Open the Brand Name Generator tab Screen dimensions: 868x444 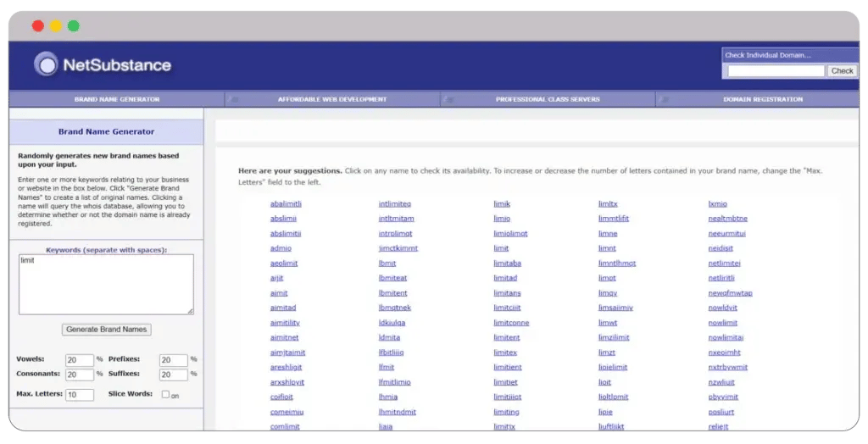point(117,99)
